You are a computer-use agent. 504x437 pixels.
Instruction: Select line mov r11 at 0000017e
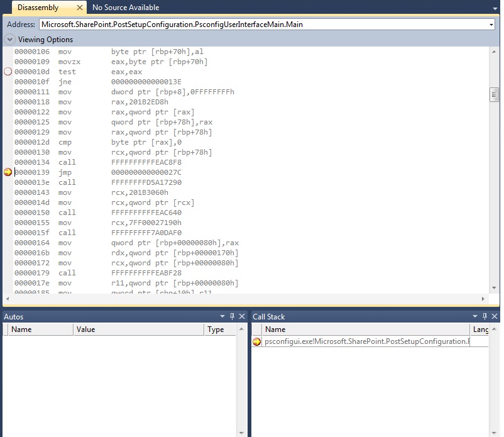point(126,283)
